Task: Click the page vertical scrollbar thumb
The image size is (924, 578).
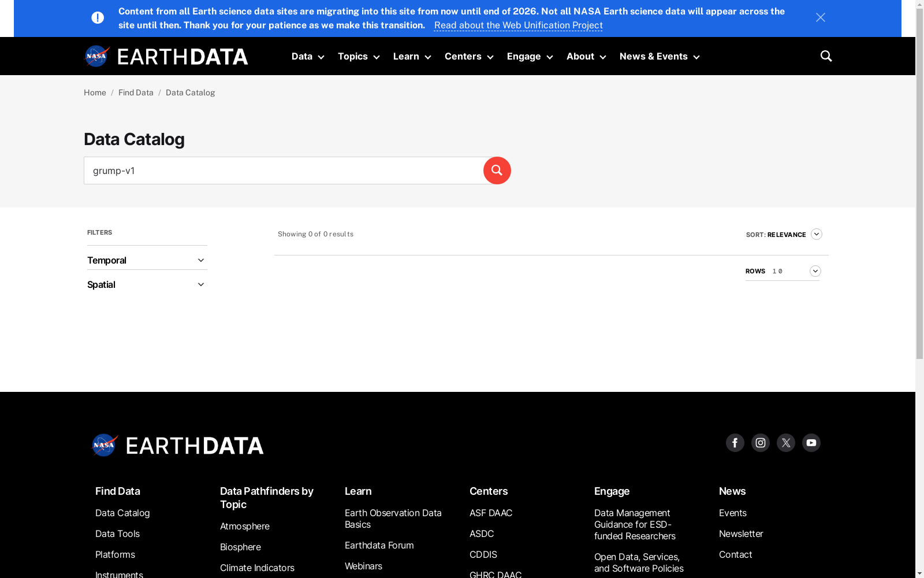Action: point(919,184)
